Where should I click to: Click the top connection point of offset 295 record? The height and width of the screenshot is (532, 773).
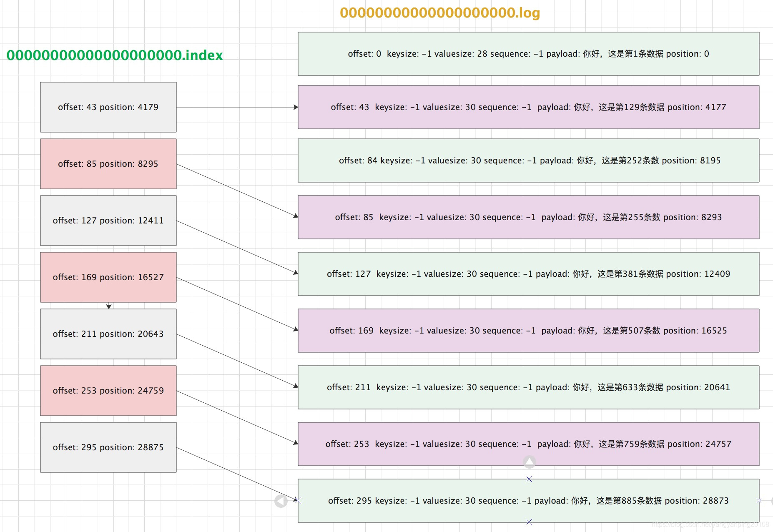(529, 479)
